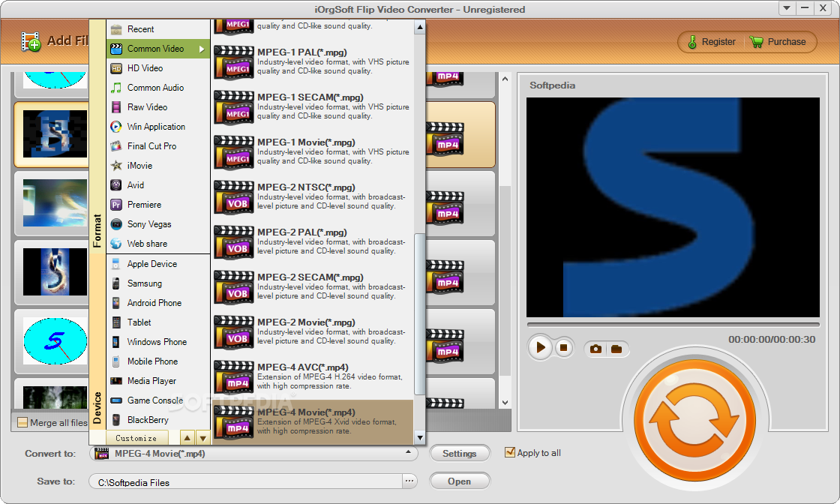The image size is (840, 504).
Task: Select the pixelated S logo video thumbnail
Action: click(55, 134)
